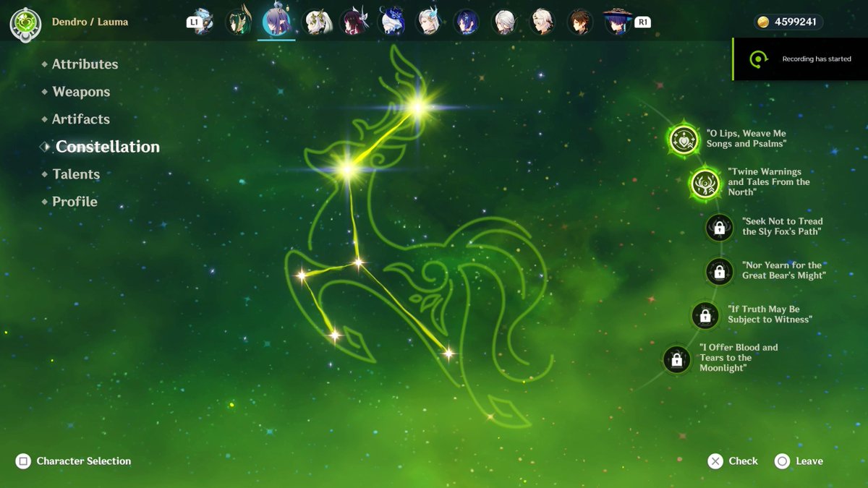
Task: Click the Mora balance 4599241
Action: [x=795, y=22]
